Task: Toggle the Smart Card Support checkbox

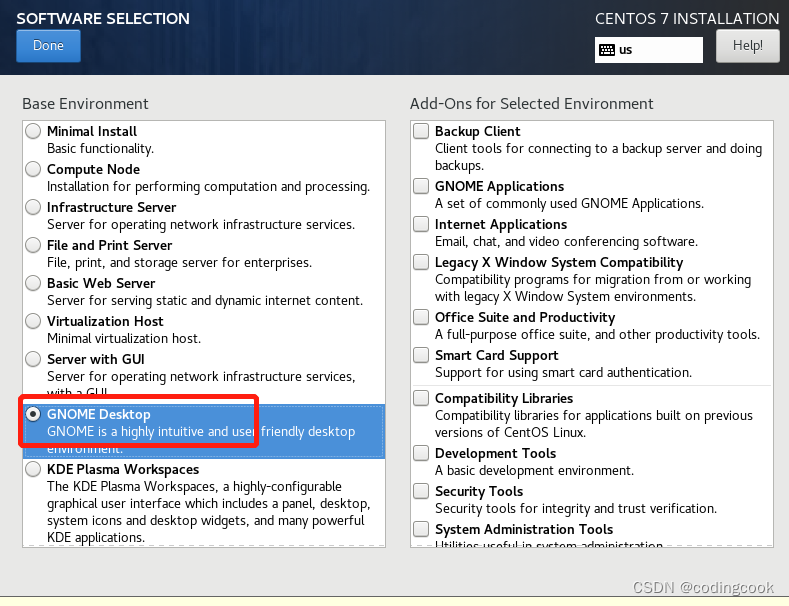Action: point(421,355)
